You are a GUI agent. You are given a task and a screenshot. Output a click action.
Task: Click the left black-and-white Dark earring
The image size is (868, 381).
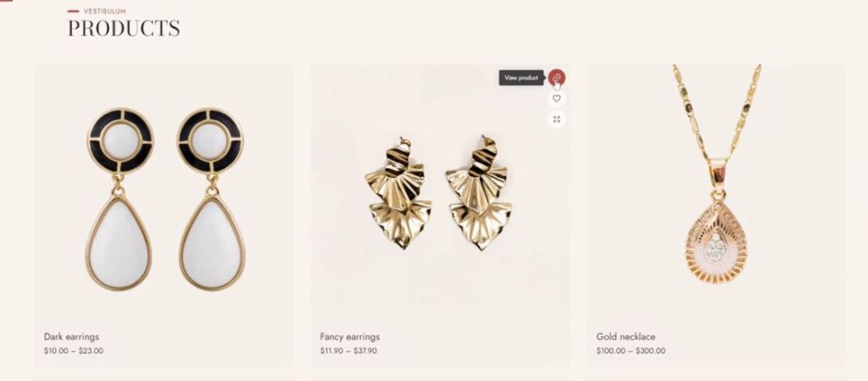(119, 198)
